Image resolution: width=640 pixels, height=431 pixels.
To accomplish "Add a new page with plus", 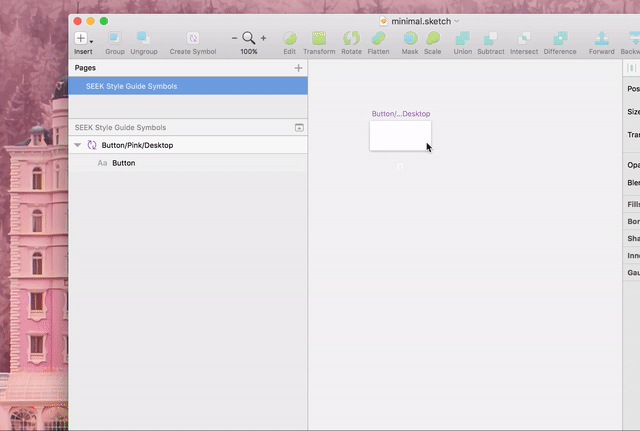I will (298, 68).
